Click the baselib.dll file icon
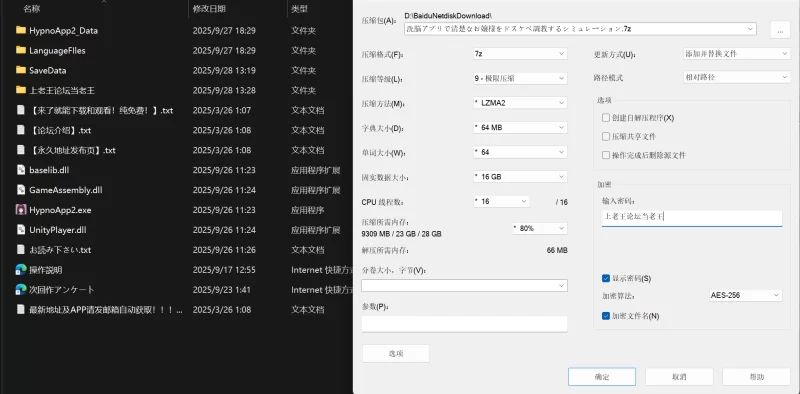The height and width of the screenshot is (394, 800). pyautogui.click(x=21, y=170)
